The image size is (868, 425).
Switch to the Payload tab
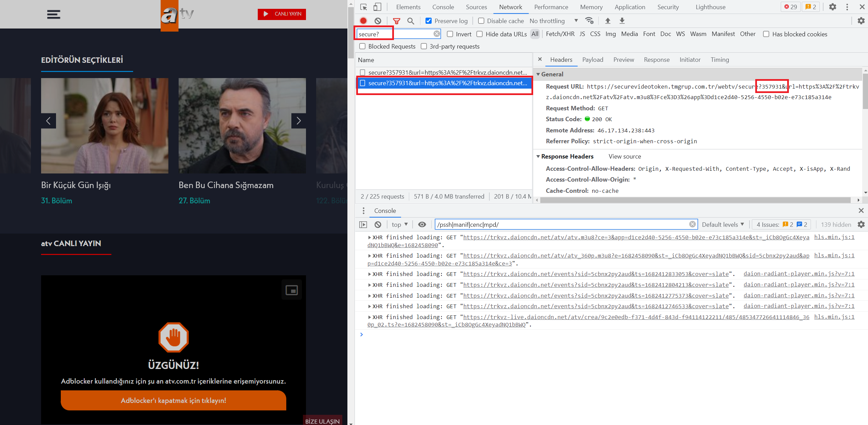click(592, 60)
